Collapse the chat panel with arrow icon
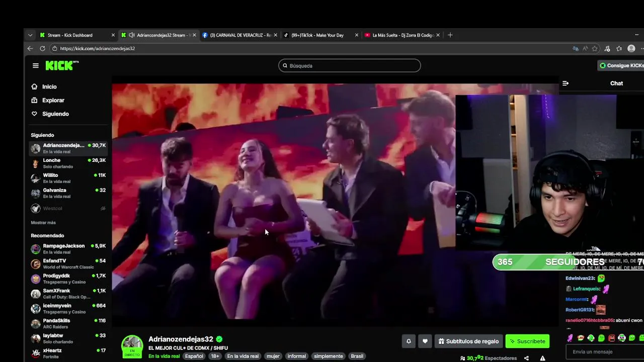 tap(566, 83)
